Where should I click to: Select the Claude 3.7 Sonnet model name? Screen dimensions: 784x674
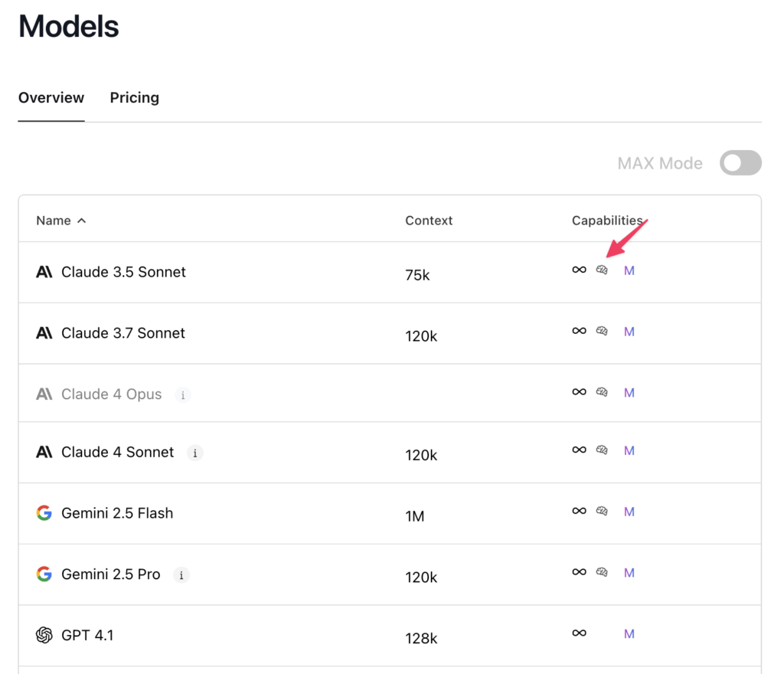pyautogui.click(x=123, y=333)
